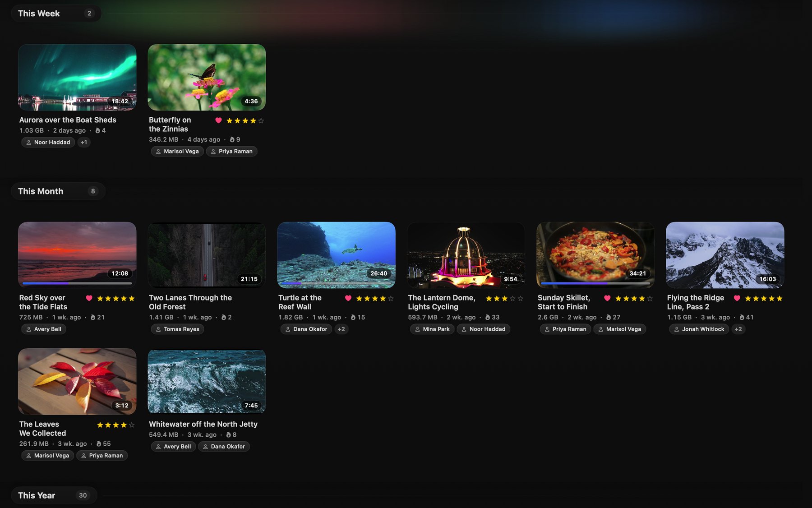Viewport: 812px width, 508px height.
Task: Click Priya Raman tag on Butterfly video
Action: pos(231,151)
